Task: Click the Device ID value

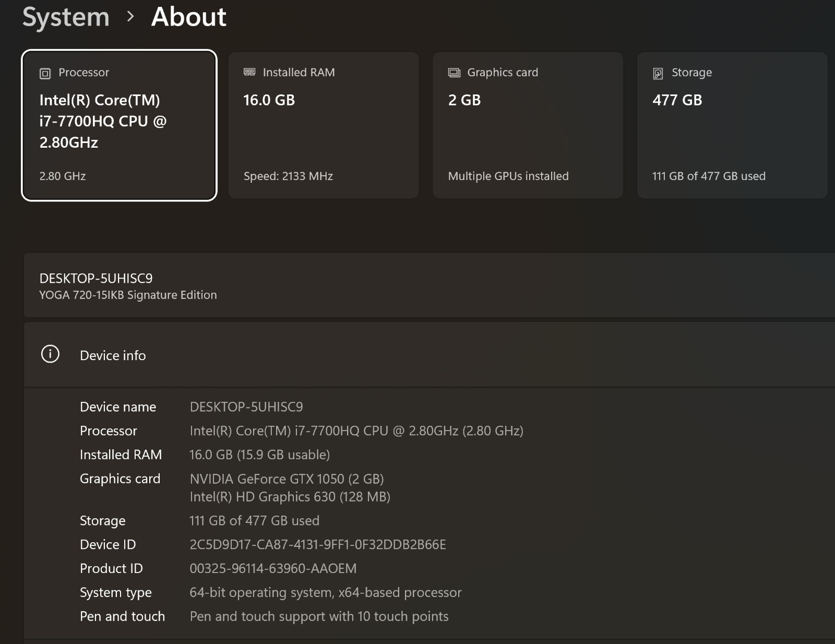Action: (318, 544)
